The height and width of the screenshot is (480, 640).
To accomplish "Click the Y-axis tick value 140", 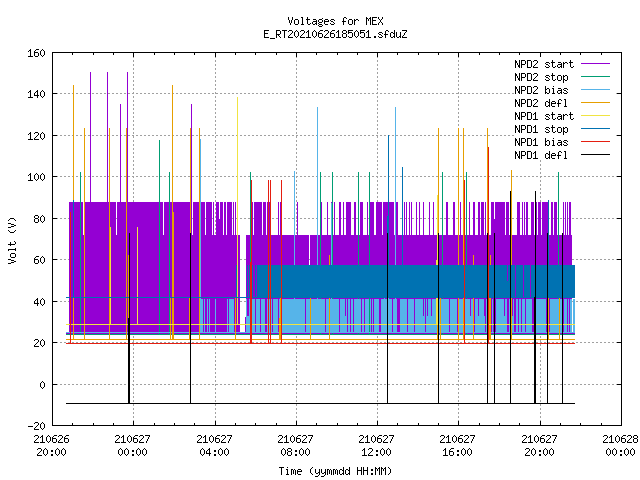I will (x=36, y=94).
